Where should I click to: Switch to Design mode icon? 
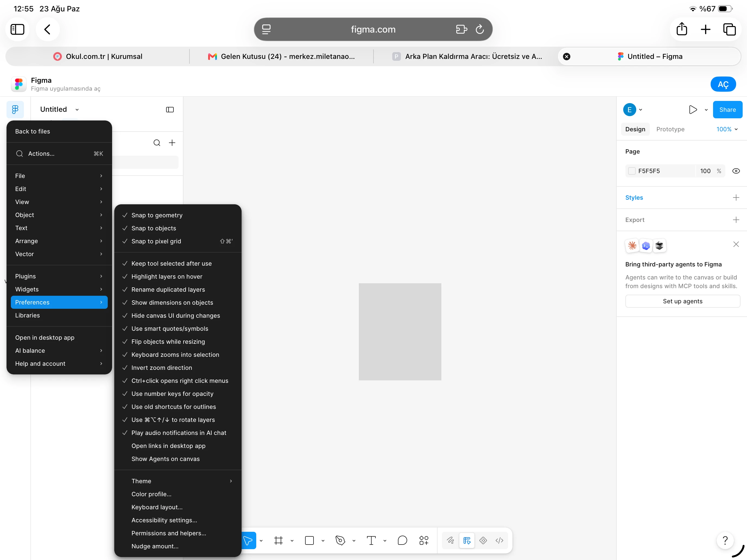point(467,540)
